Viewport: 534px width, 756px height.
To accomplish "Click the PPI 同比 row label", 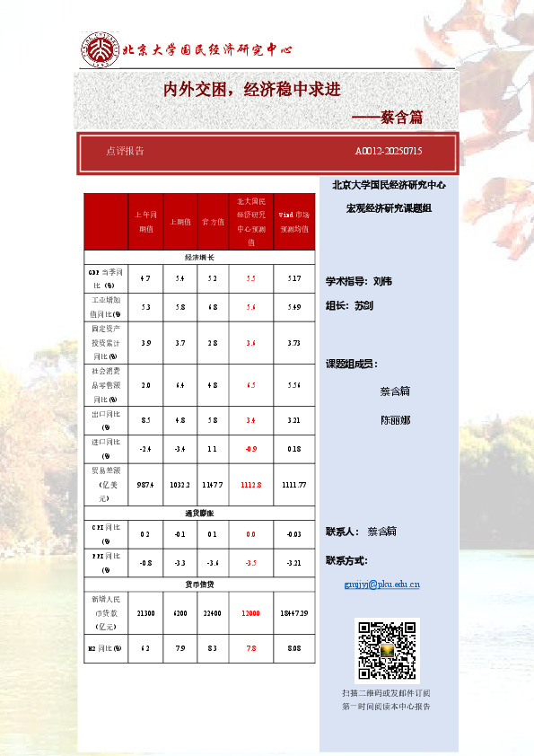I will 106,563.
